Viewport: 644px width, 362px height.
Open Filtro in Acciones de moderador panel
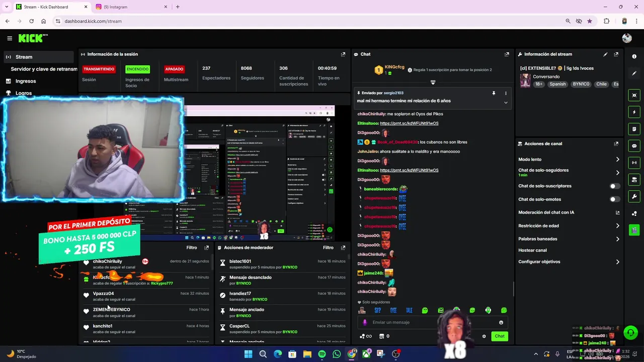click(328, 248)
